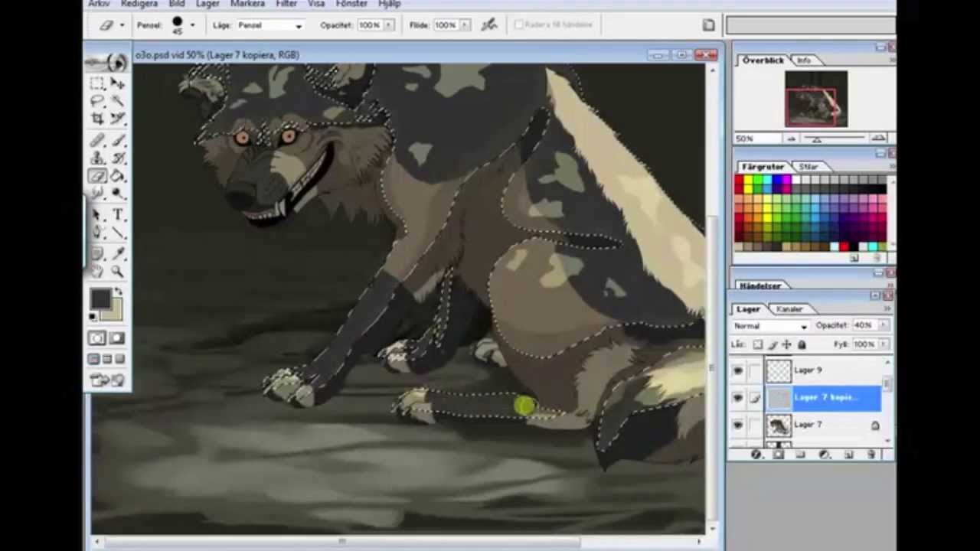Toggle lock transparent pixels
Image resolution: width=980 pixels, height=551 pixels.
click(x=758, y=345)
